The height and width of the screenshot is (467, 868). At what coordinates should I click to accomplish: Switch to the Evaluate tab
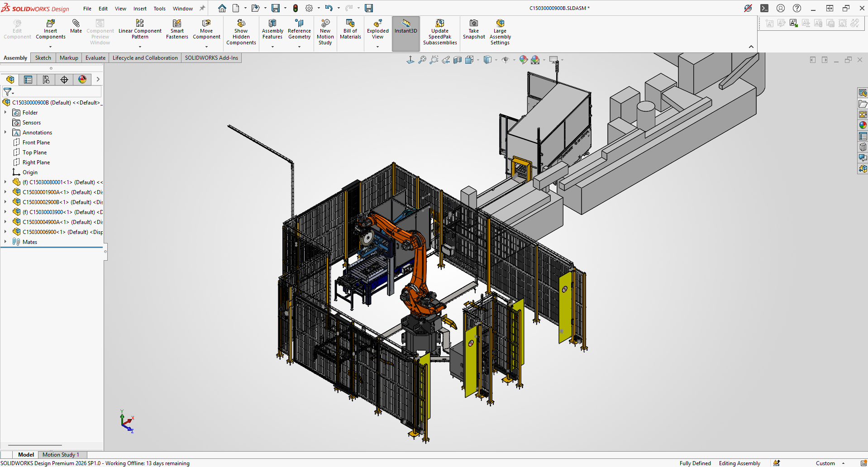coord(95,58)
